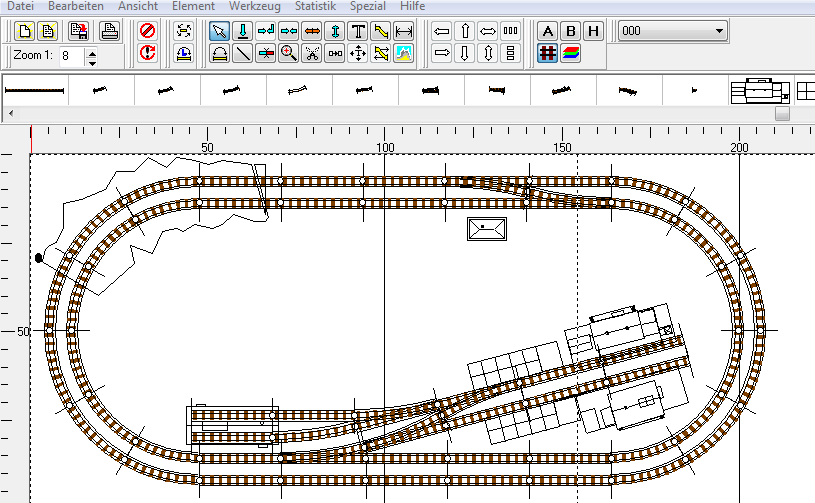Image resolution: width=815 pixels, height=503 pixels.
Task: Open the Werkzeug menu
Action: pyautogui.click(x=254, y=6)
